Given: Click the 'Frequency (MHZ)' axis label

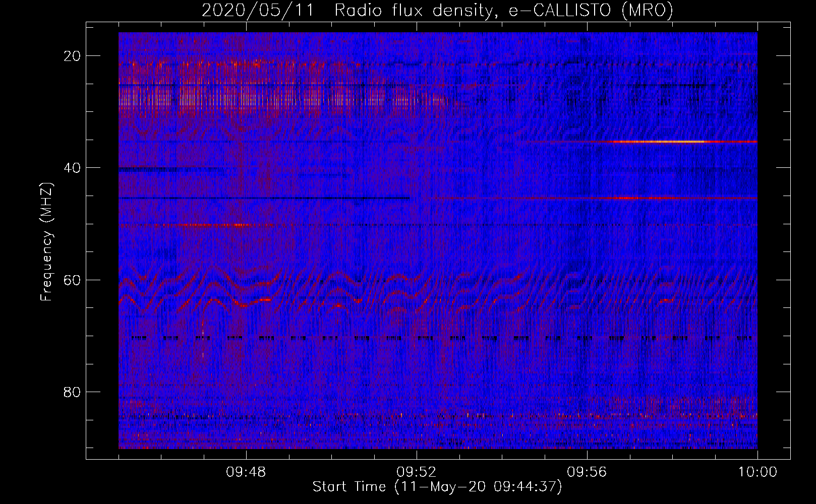Looking at the screenshot, I should (46, 242).
